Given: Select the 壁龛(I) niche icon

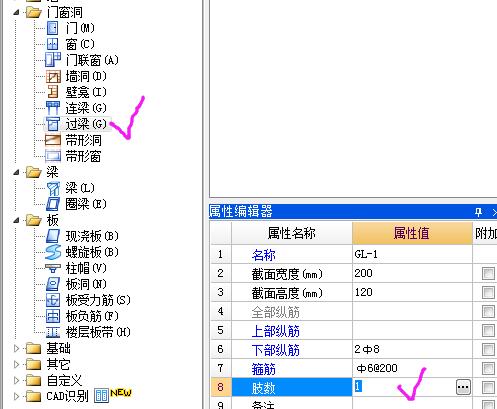Looking at the screenshot, I should [53, 92].
